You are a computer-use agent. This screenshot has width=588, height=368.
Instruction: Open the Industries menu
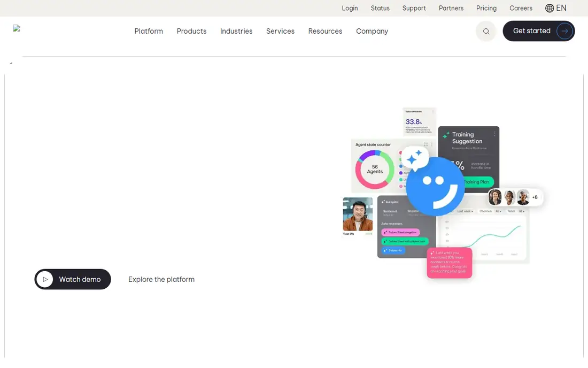pos(236,31)
